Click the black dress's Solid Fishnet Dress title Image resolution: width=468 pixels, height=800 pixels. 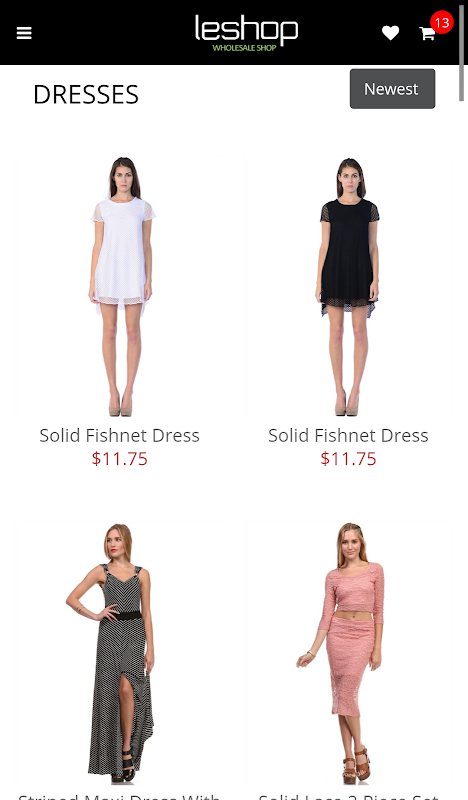click(x=348, y=435)
